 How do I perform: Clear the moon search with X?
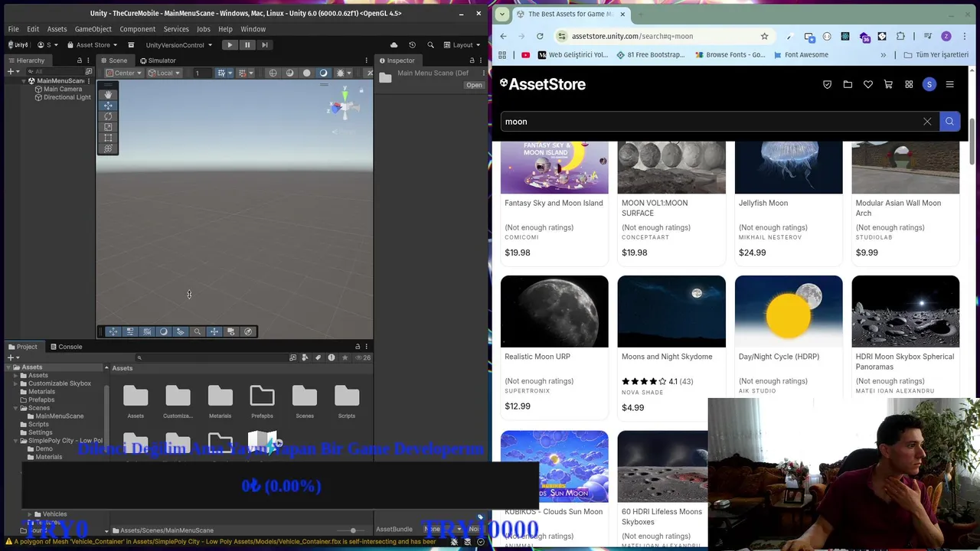(927, 122)
